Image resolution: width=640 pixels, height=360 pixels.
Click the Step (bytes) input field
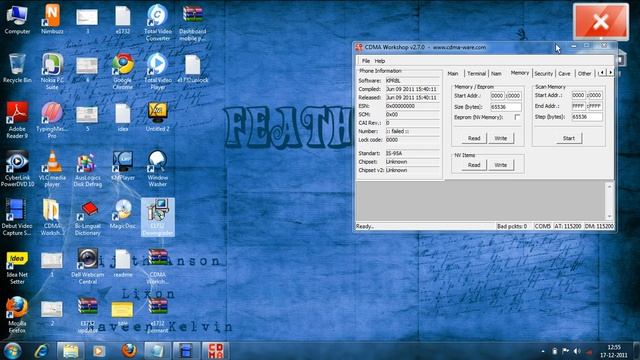click(587, 117)
